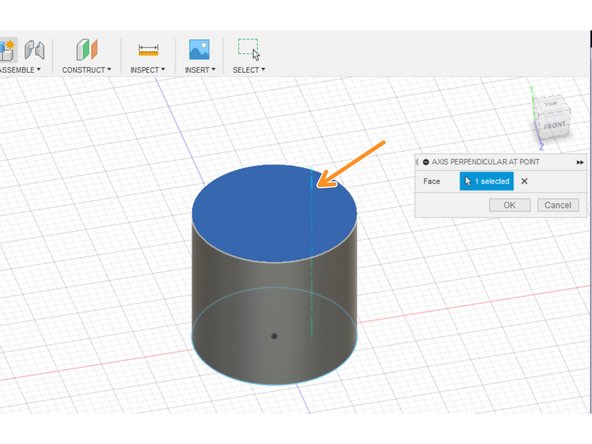Click the OK button in dialog

click(x=510, y=205)
